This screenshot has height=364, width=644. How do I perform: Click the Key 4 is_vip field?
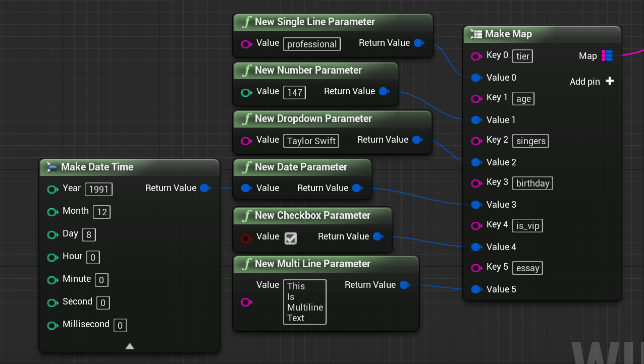527,225
